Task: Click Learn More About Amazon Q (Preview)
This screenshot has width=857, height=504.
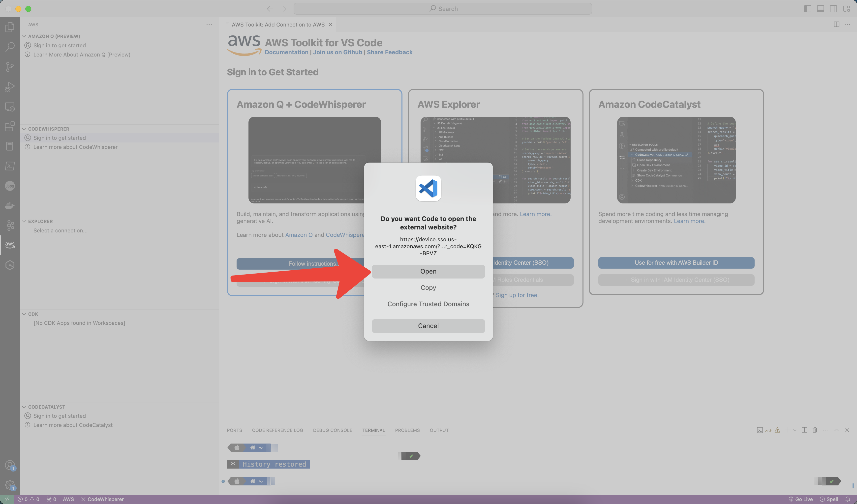Action: coord(82,54)
